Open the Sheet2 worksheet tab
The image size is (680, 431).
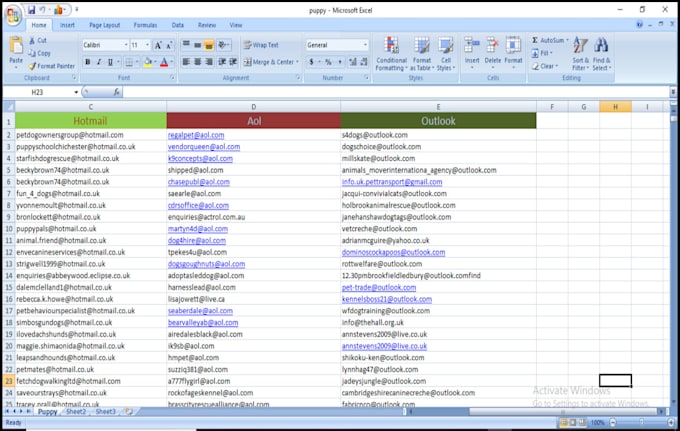[x=76, y=411]
